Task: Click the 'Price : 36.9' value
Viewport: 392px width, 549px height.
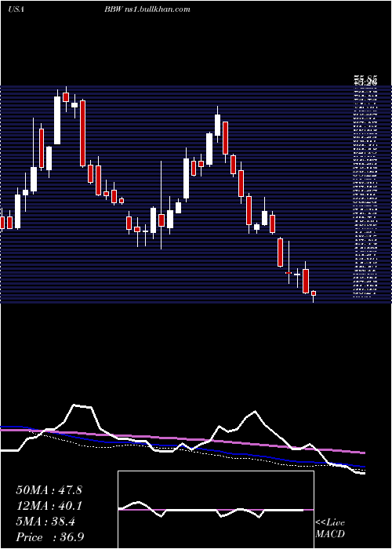Action: tap(49, 537)
